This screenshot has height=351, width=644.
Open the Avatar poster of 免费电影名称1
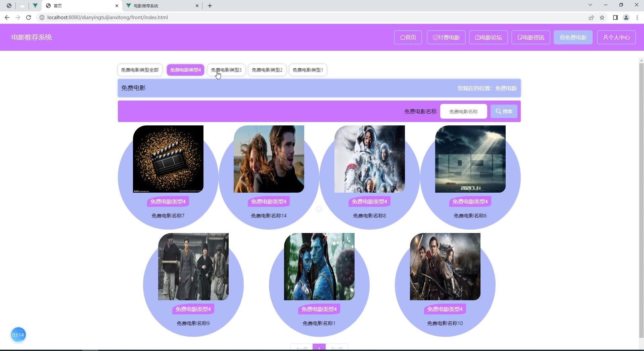[319, 267]
